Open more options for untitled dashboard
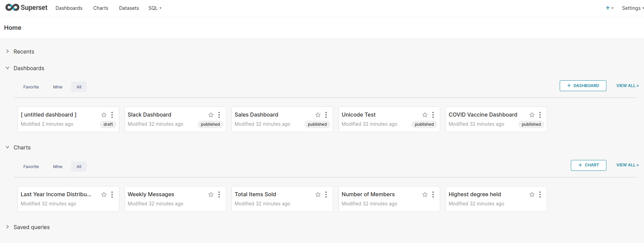The width and height of the screenshot is (644, 243). coord(112,115)
